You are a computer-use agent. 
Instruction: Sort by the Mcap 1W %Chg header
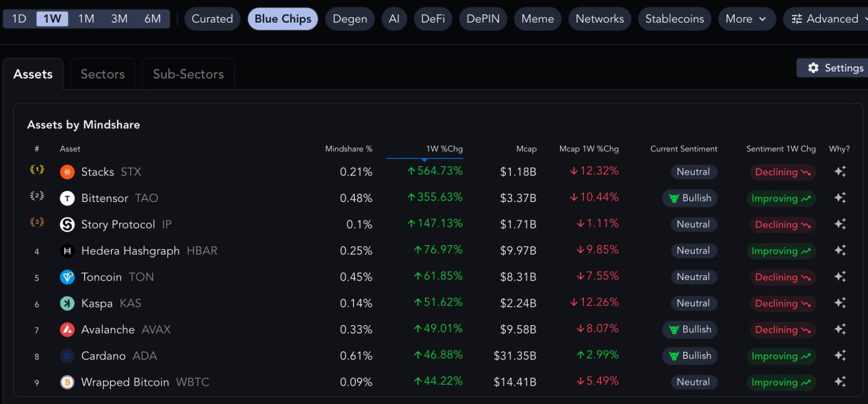tap(589, 149)
